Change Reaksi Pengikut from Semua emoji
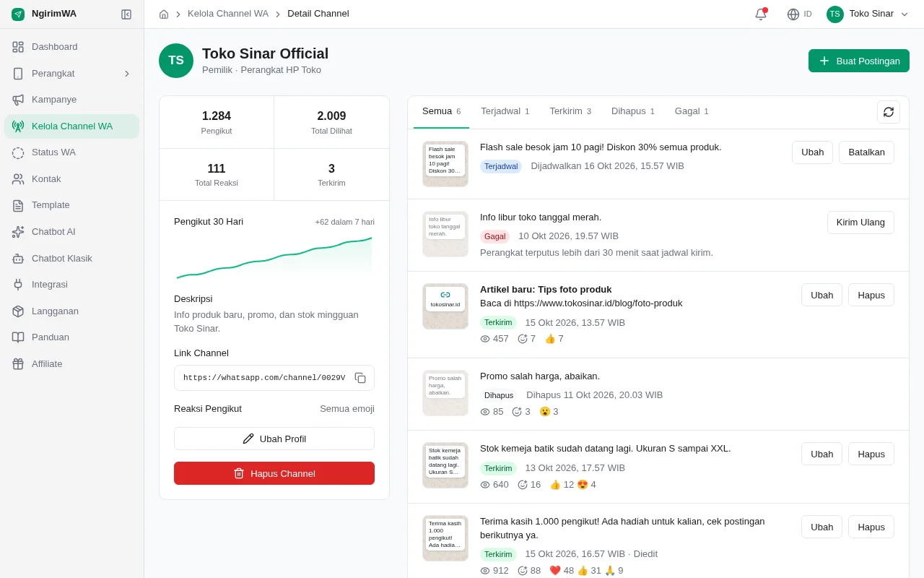 click(x=347, y=409)
